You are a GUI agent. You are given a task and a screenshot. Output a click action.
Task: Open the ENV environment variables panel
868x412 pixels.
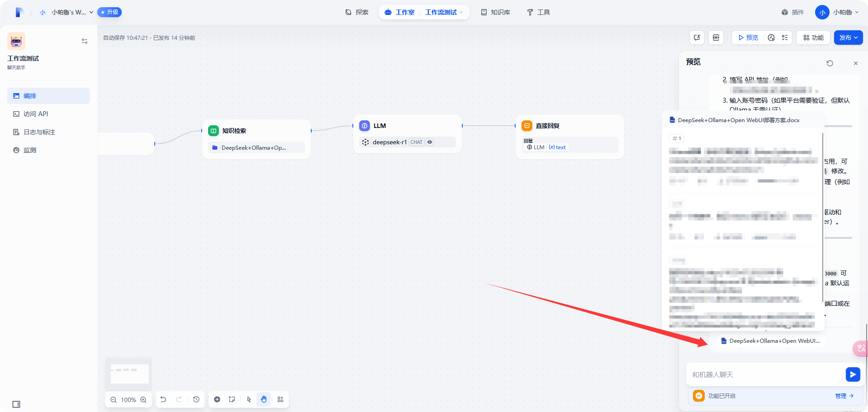716,38
